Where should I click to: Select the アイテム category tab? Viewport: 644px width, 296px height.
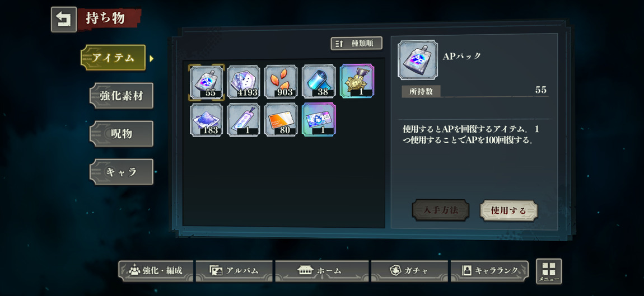tap(113, 58)
